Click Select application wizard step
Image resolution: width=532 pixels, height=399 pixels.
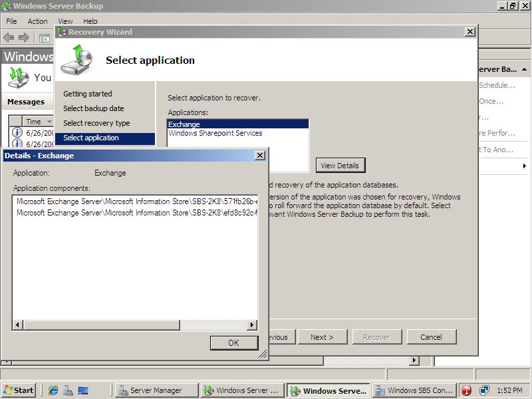click(x=104, y=138)
